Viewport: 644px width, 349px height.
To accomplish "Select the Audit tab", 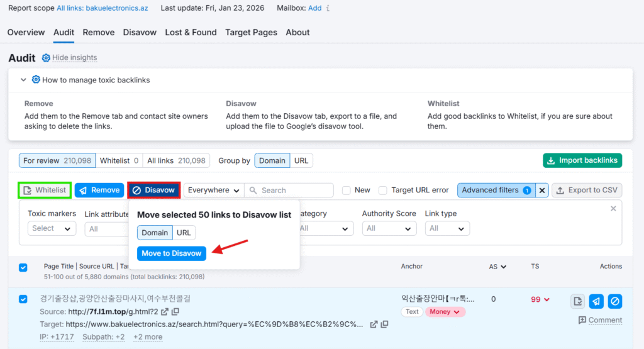I will [64, 33].
